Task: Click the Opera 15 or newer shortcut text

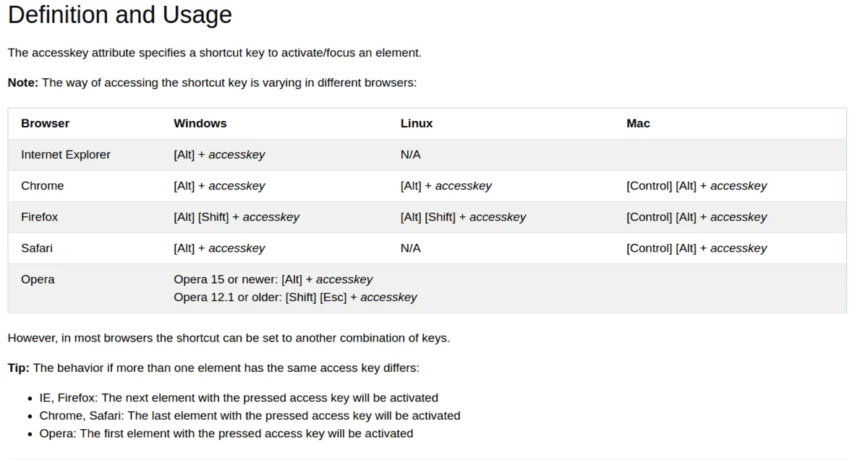Action: (x=273, y=279)
